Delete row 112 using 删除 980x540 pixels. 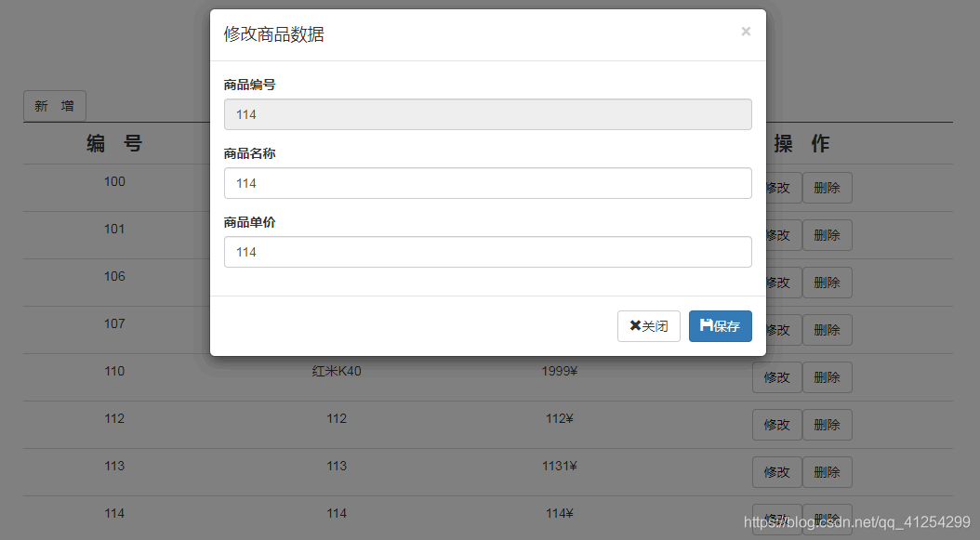(827, 425)
